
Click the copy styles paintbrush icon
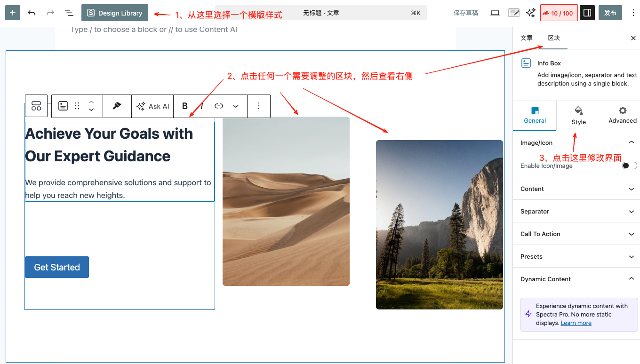117,106
